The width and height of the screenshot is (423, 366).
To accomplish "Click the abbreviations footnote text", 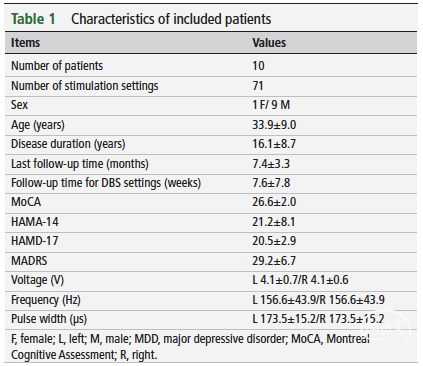I will pyautogui.click(x=190, y=347).
